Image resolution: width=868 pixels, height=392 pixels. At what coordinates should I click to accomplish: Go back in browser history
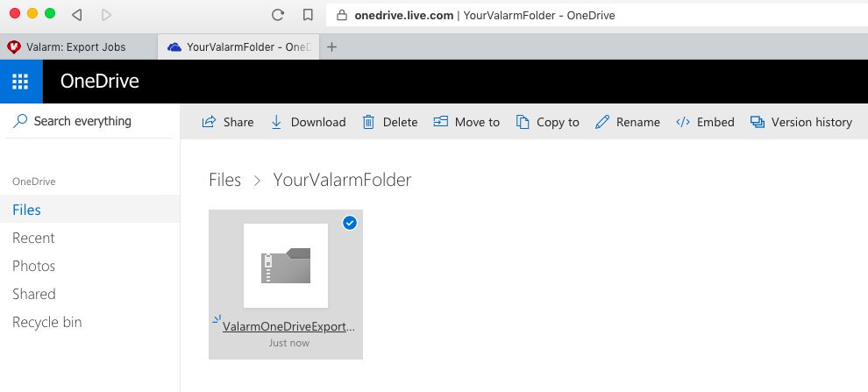[x=77, y=15]
